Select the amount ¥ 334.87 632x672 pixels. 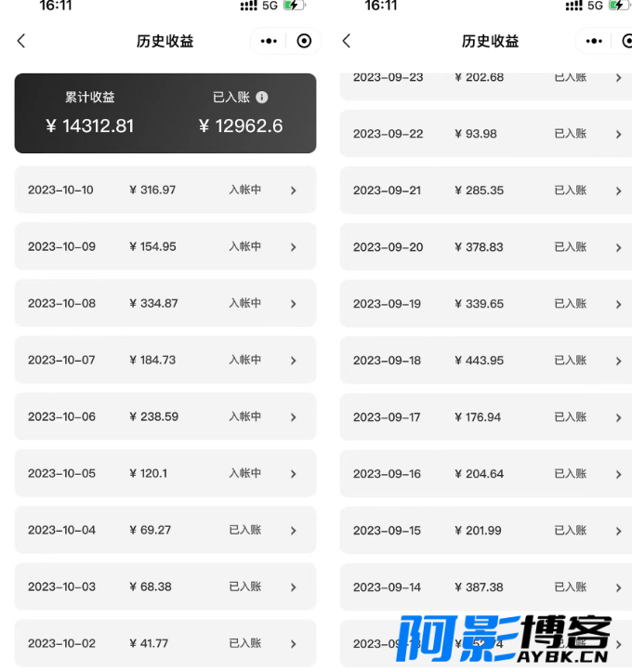[x=153, y=303]
